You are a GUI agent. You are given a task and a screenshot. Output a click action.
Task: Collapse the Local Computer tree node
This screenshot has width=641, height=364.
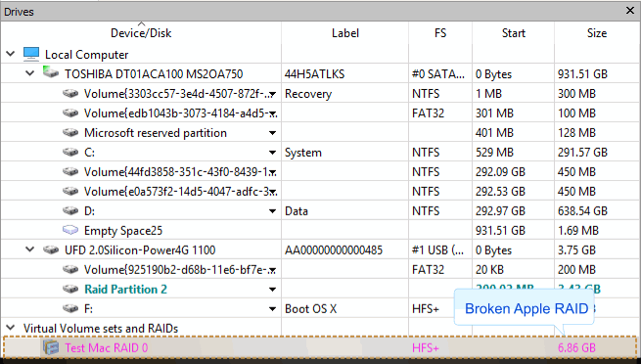[x=11, y=54]
